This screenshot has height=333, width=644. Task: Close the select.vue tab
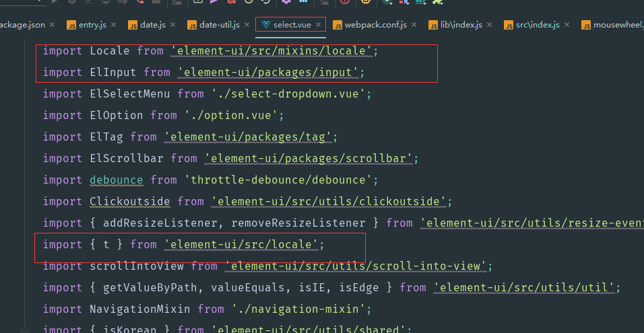point(319,25)
